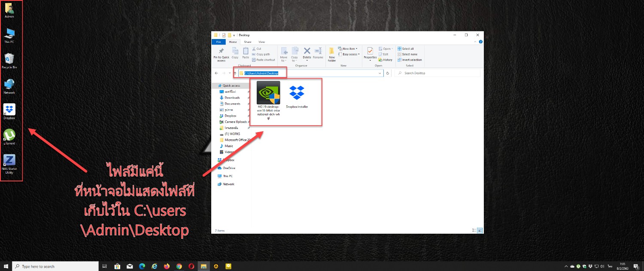Switch to details view button
The image size is (644, 271).
pyautogui.click(x=474, y=231)
